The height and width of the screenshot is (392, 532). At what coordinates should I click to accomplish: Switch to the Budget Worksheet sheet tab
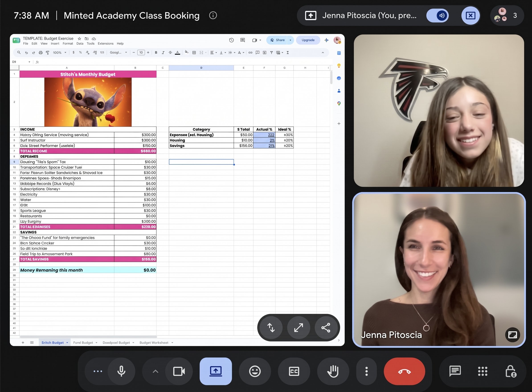pyautogui.click(x=154, y=343)
